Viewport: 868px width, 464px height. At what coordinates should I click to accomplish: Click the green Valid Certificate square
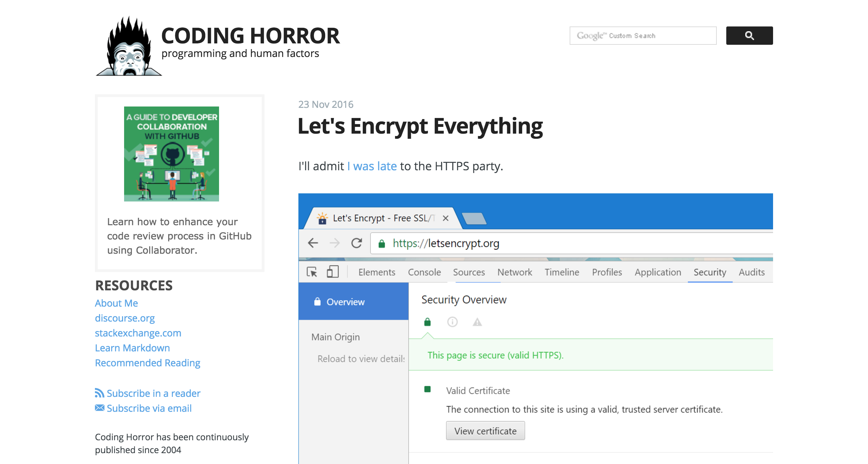point(427,389)
